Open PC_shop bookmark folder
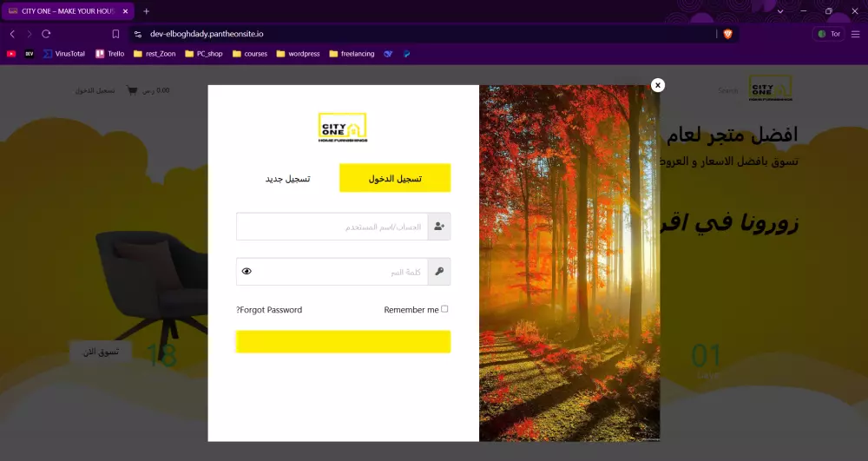 click(x=204, y=54)
